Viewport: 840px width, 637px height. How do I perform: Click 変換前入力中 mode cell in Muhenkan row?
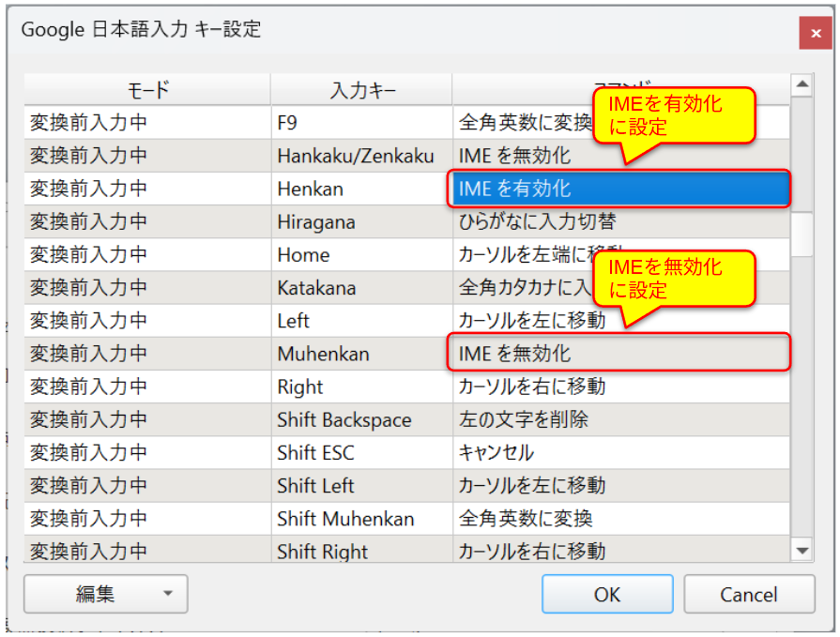pos(147,354)
